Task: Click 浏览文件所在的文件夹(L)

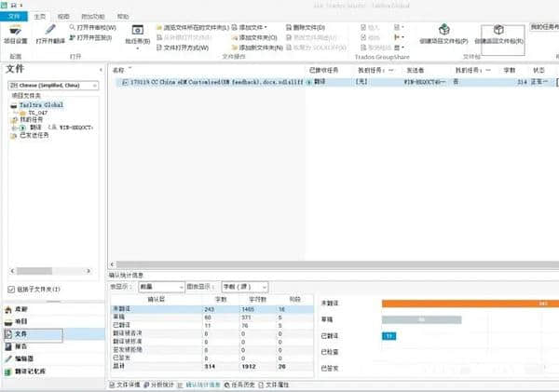Action: [x=193, y=27]
